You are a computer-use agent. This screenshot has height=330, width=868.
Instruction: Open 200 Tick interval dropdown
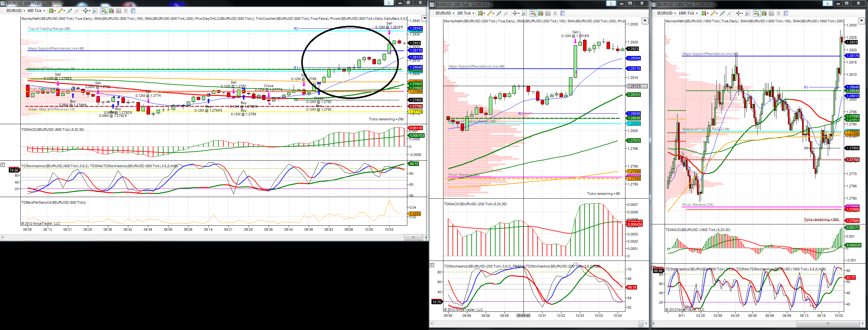point(466,13)
